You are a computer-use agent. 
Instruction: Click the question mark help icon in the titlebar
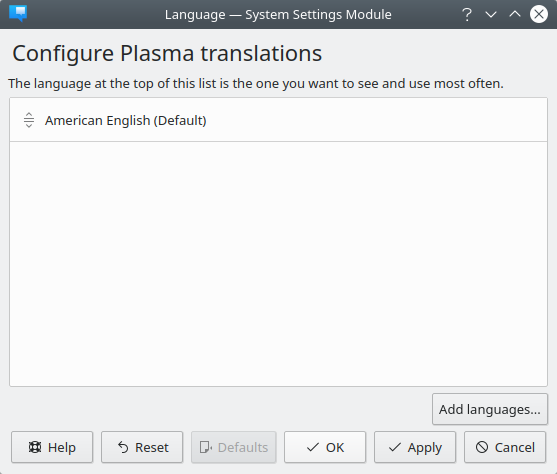coord(467,15)
